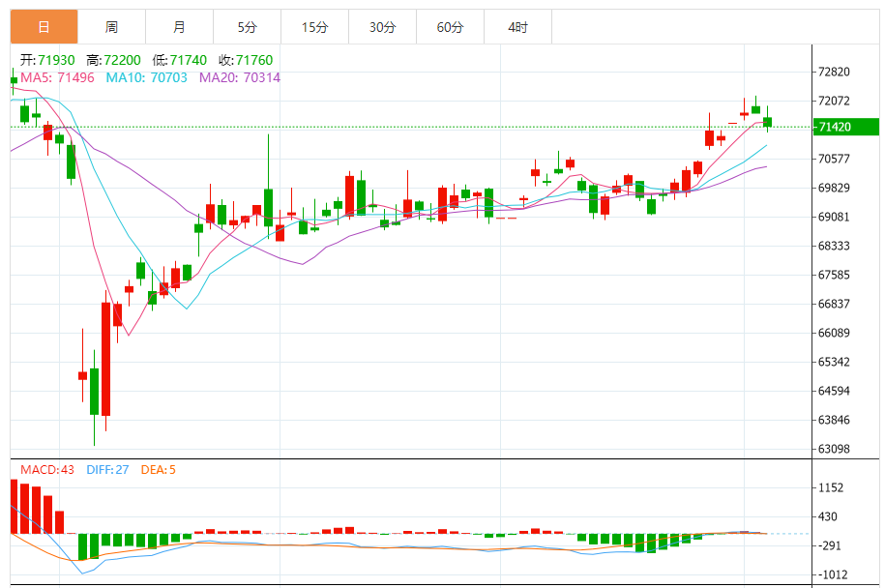Click the MA5: 71496 legend label
The height and width of the screenshot is (588, 885).
(x=57, y=77)
